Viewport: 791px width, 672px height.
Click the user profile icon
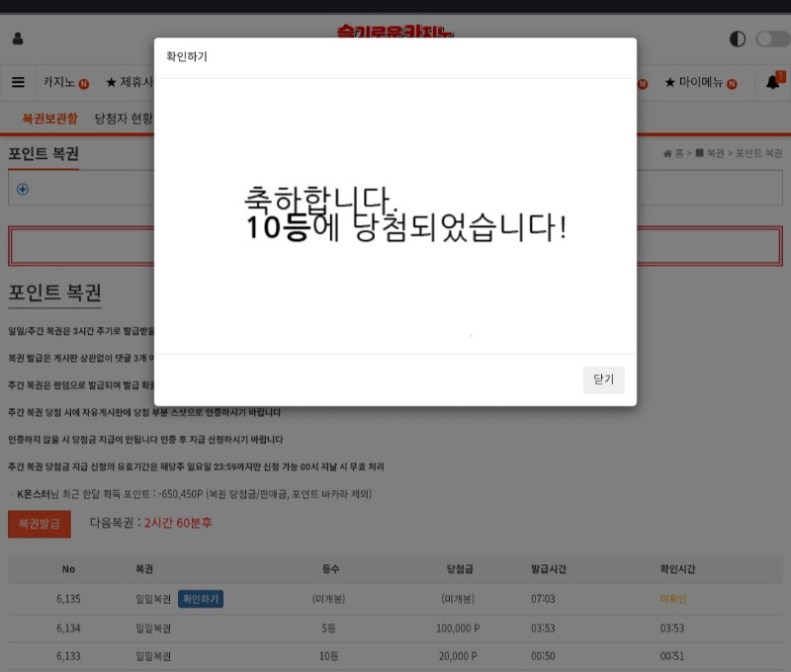(18, 40)
